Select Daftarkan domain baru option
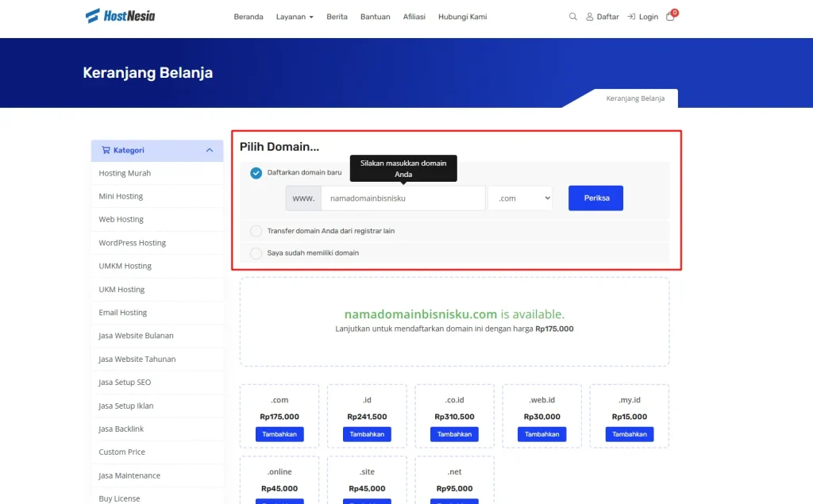Image resolution: width=813 pixels, height=504 pixels. (256, 173)
